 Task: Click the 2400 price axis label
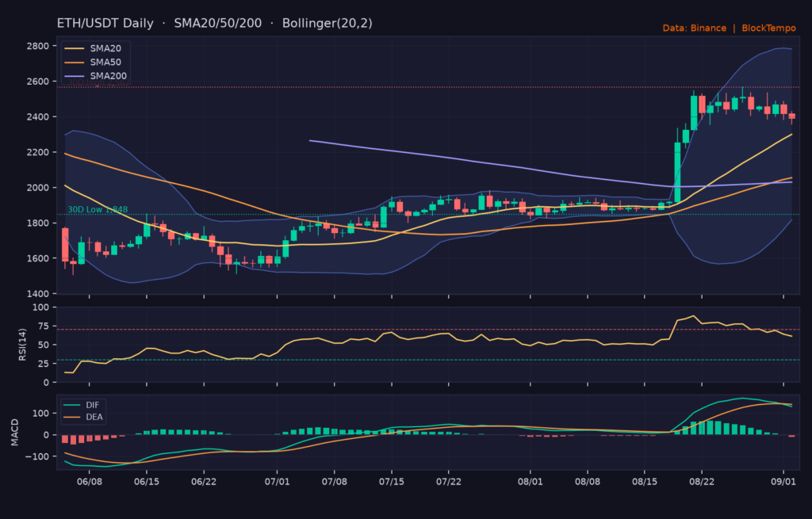point(38,117)
